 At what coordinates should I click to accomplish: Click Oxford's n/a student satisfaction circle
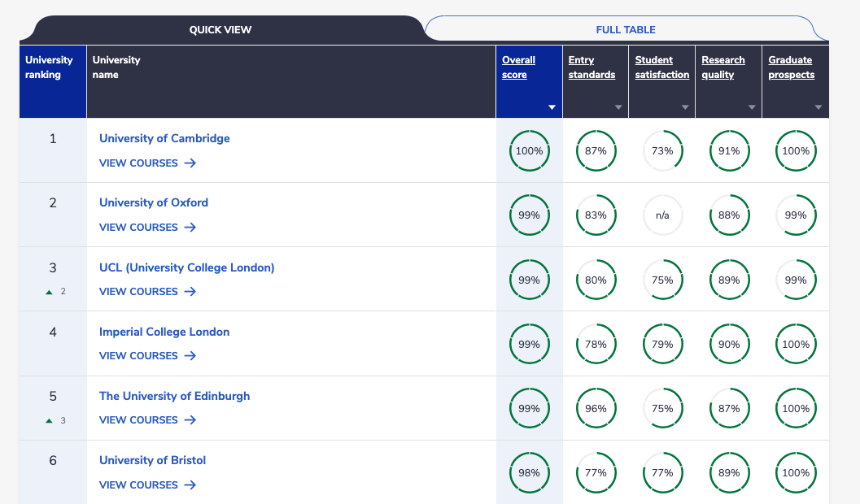(x=662, y=215)
